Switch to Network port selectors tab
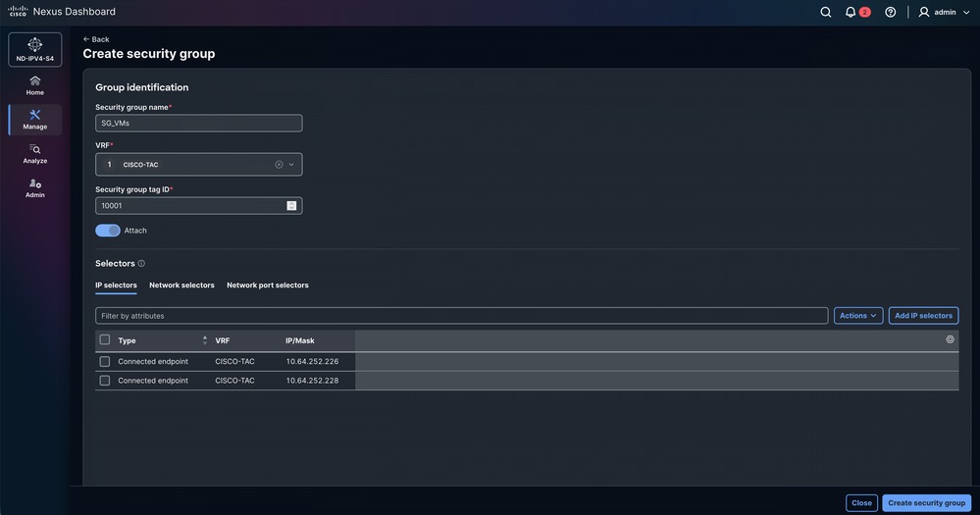 (x=268, y=285)
